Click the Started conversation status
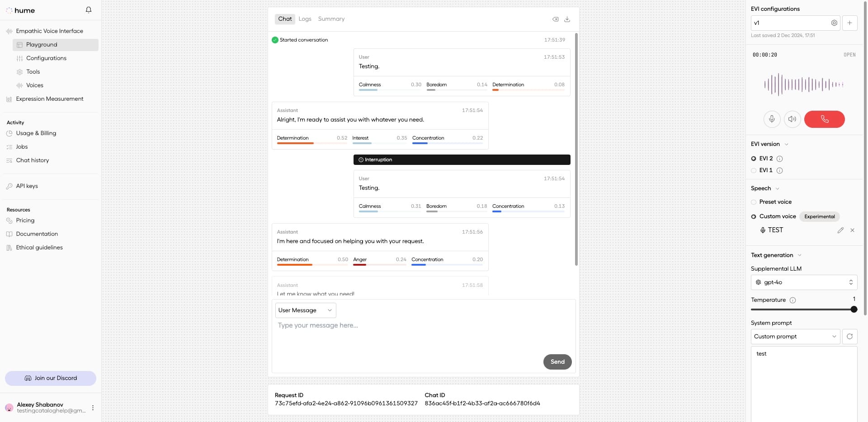 [300, 40]
